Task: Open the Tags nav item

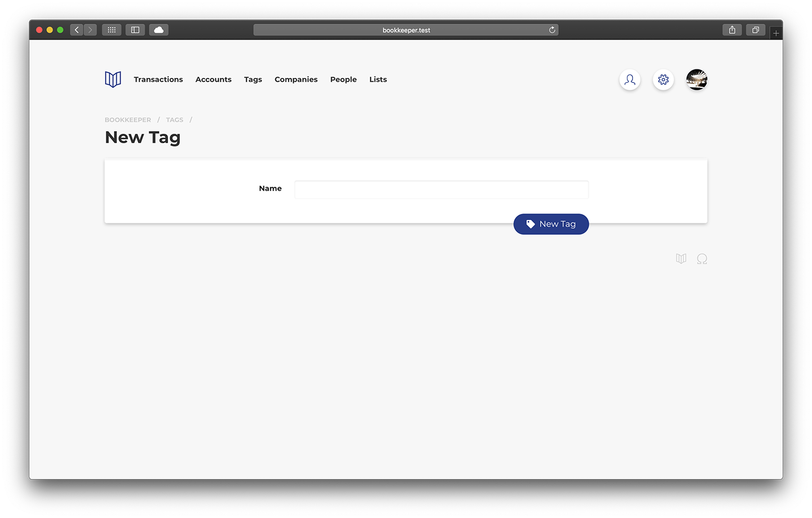Action: [253, 80]
